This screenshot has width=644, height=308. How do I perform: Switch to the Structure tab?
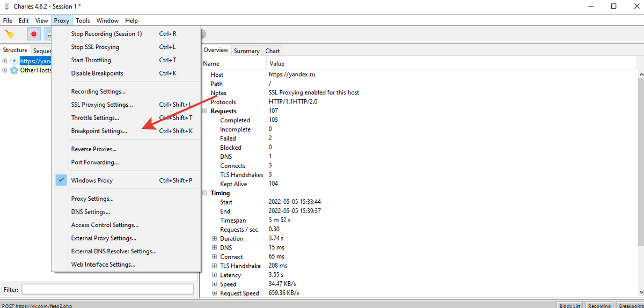click(15, 50)
